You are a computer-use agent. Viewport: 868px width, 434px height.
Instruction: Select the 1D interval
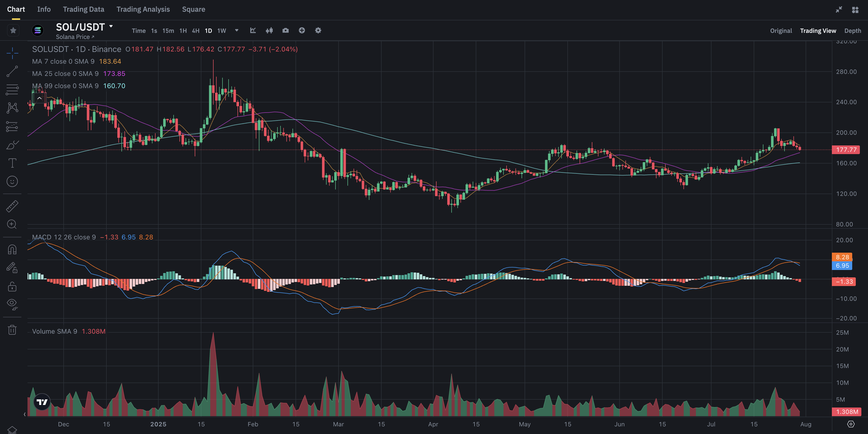tap(208, 31)
